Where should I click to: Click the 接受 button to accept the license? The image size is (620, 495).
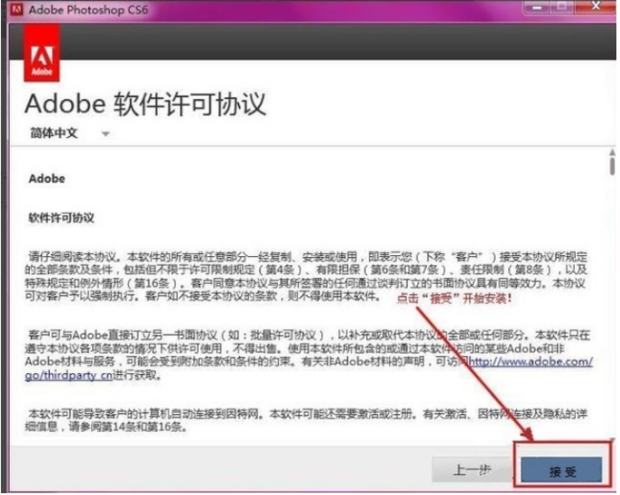point(562,470)
